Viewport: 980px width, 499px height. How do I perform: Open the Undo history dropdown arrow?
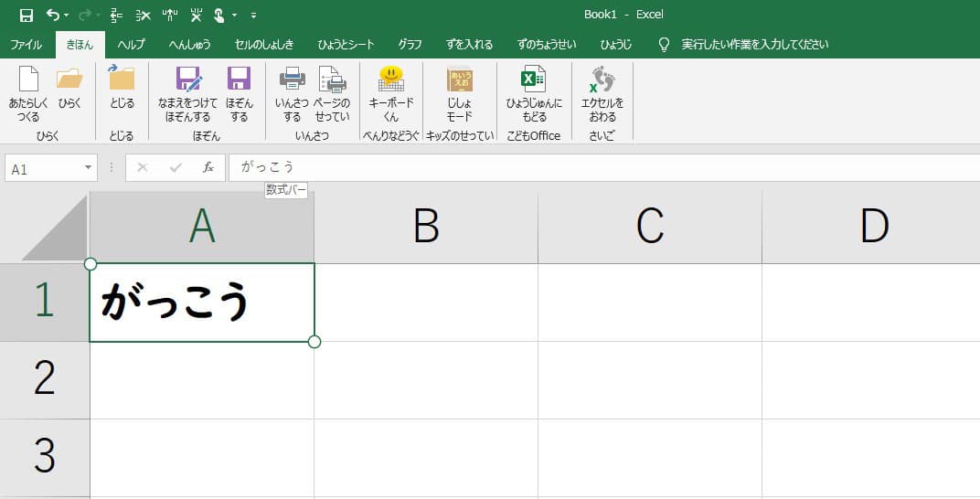click(66, 15)
